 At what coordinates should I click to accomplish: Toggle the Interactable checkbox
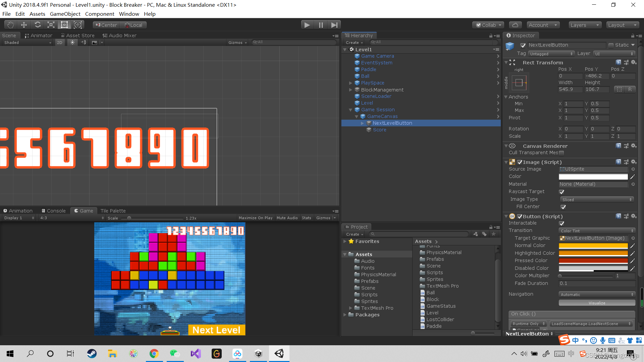[561, 223]
